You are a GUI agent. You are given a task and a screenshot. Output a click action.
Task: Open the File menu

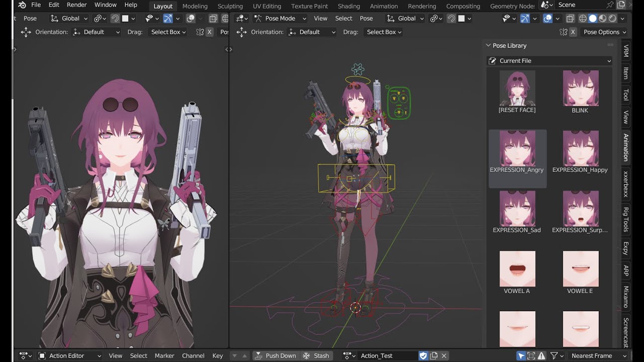tap(36, 5)
